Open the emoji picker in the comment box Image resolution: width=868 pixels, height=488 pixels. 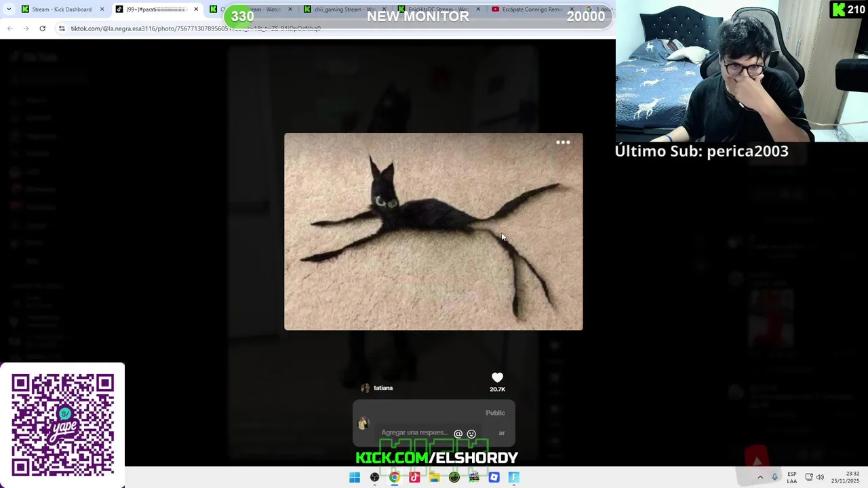coord(471,434)
